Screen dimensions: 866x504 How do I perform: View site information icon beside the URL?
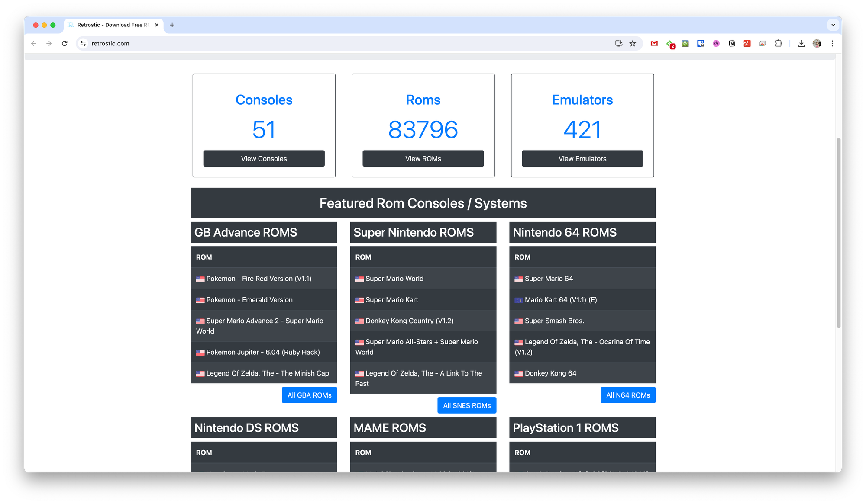click(83, 43)
